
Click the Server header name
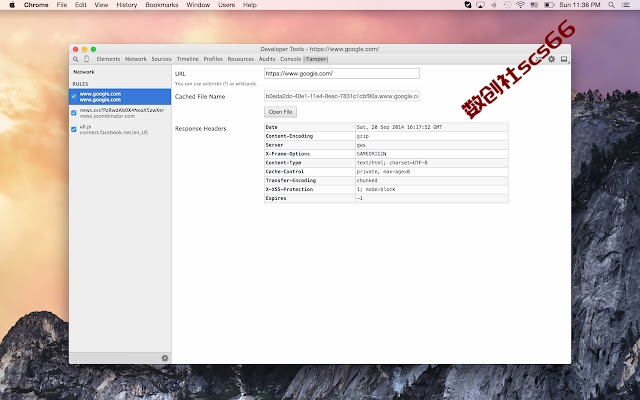[274, 145]
